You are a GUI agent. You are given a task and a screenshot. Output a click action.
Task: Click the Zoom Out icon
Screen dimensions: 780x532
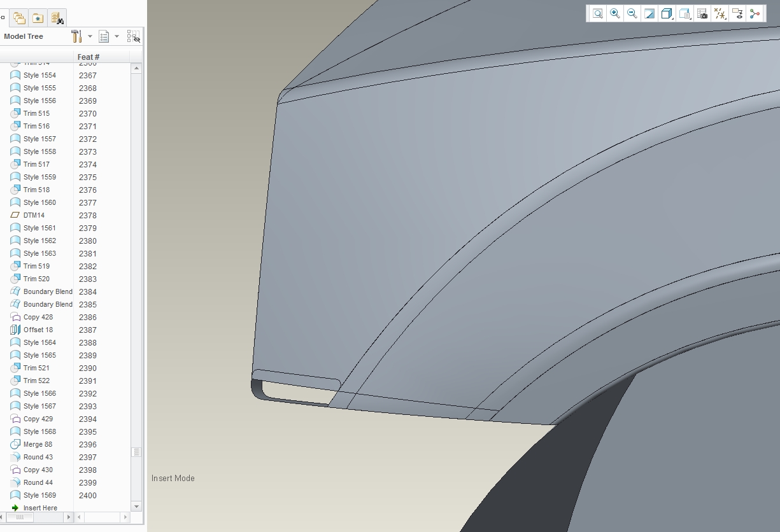[x=632, y=13]
